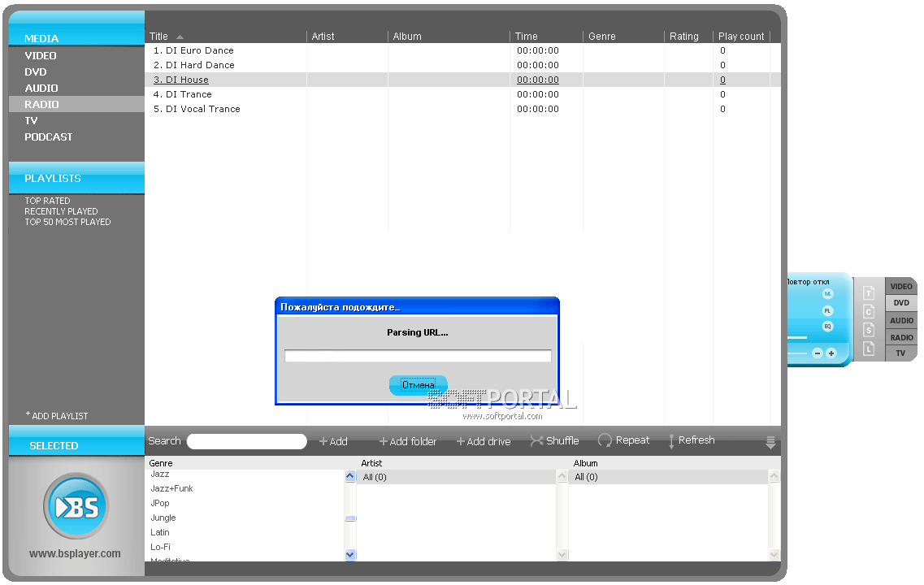Select the DI Hard Dance station
This screenshot has height=585, width=924.
pyautogui.click(x=462, y=65)
